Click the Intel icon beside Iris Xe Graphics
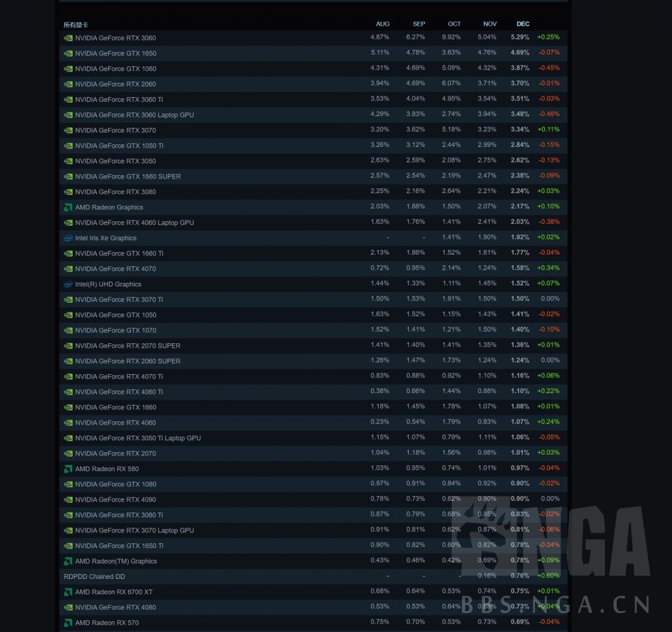672x632 pixels. pyautogui.click(x=68, y=238)
